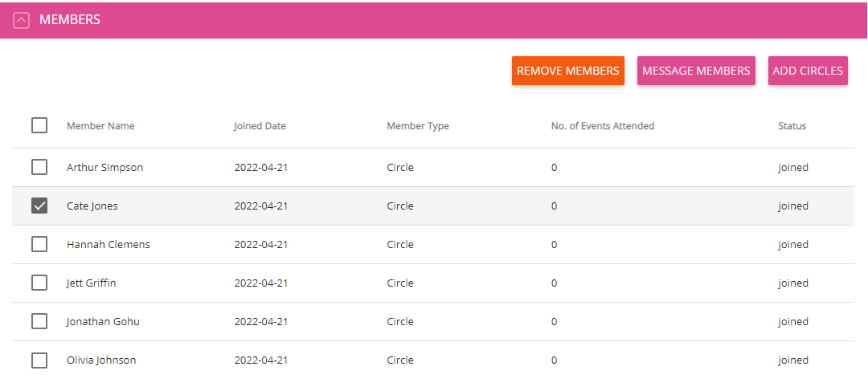Select Hannah Clemens with her checkbox
The height and width of the screenshot is (391, 868).
point(39,244)
